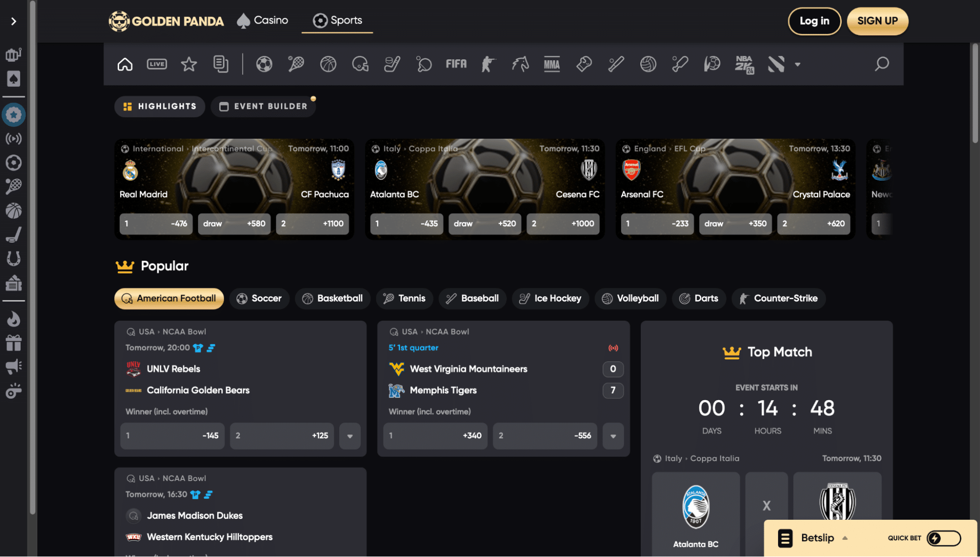Select the X draw option in Top Match

click(x=767, y=514)
